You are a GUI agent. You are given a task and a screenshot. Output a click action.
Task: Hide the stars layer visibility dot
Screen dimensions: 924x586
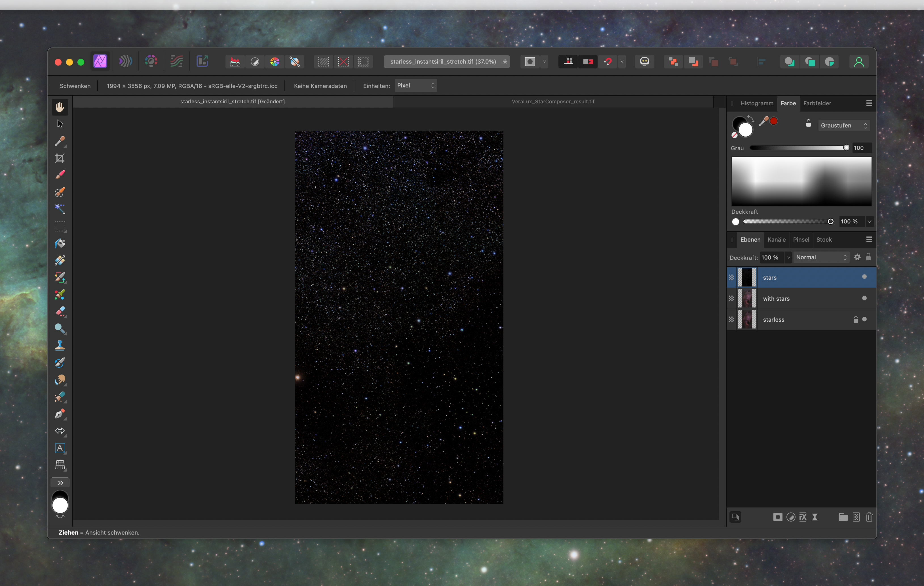(864, 277)
